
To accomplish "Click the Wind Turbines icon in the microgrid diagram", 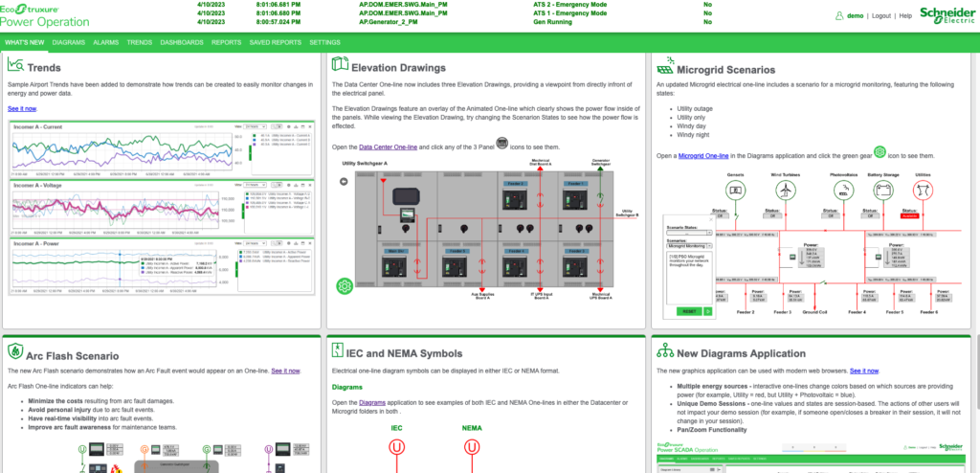I will tap(786, 191).
